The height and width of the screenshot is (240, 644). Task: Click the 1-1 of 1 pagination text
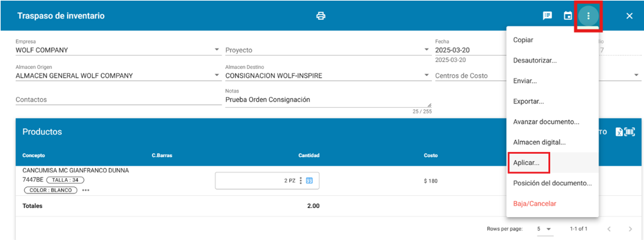click(x=579, y=229)
